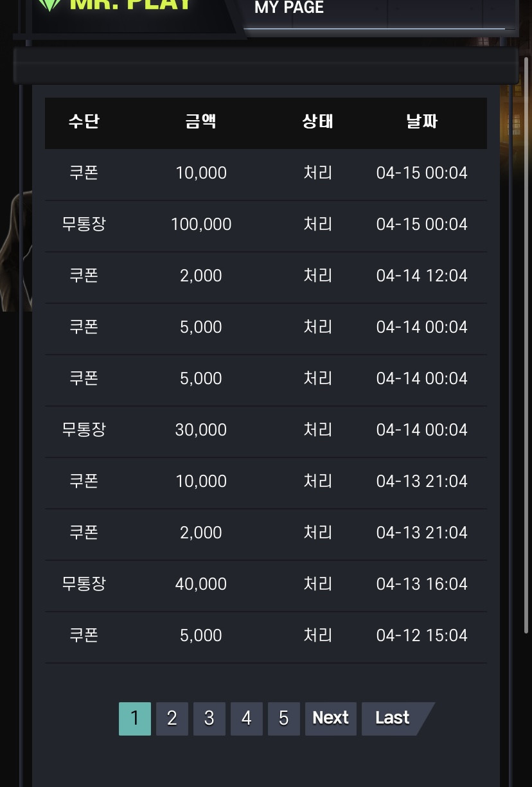Viewport: 532px width, 787px height.
Task: Open the MY PAGE tab
Action: [289, 8]
